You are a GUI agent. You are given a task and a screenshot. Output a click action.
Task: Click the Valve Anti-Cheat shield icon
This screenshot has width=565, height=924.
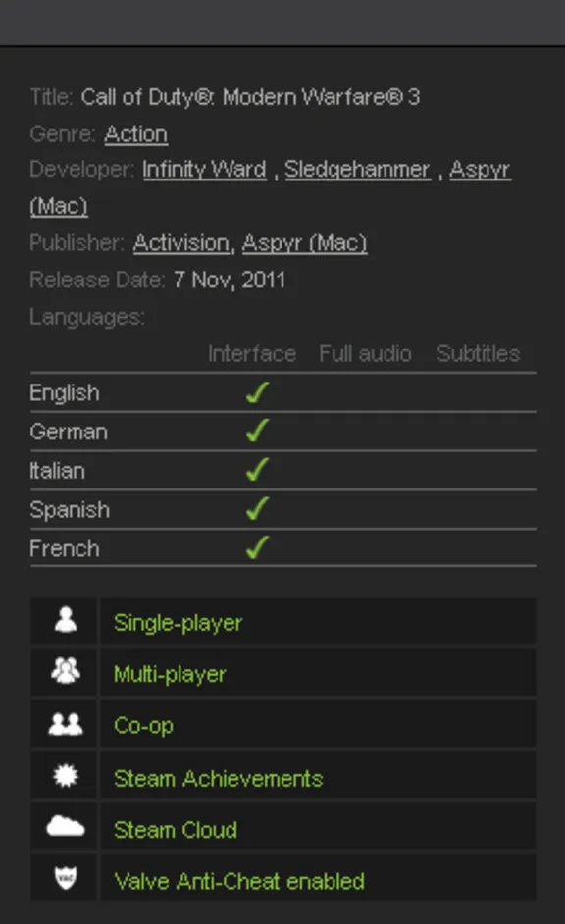pyautogui.click(x=64, y=880)
